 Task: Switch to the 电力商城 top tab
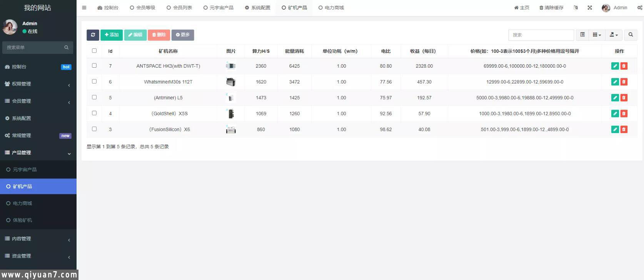click(331, 8)
